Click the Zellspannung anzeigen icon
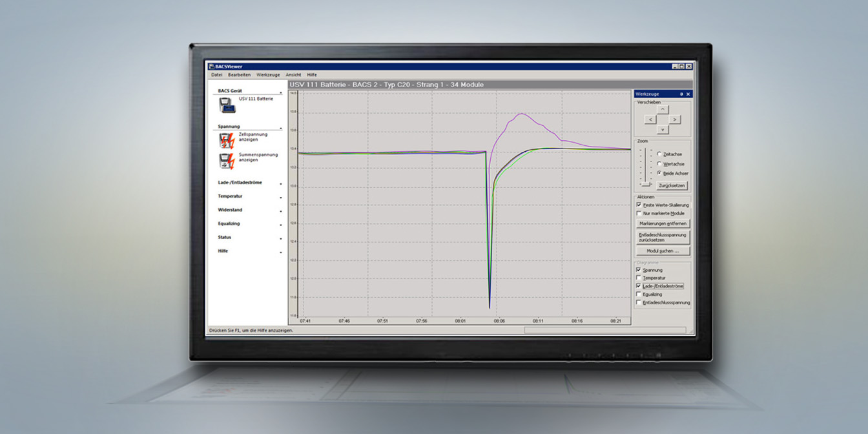The image size is (868, 434). (227, 141)
